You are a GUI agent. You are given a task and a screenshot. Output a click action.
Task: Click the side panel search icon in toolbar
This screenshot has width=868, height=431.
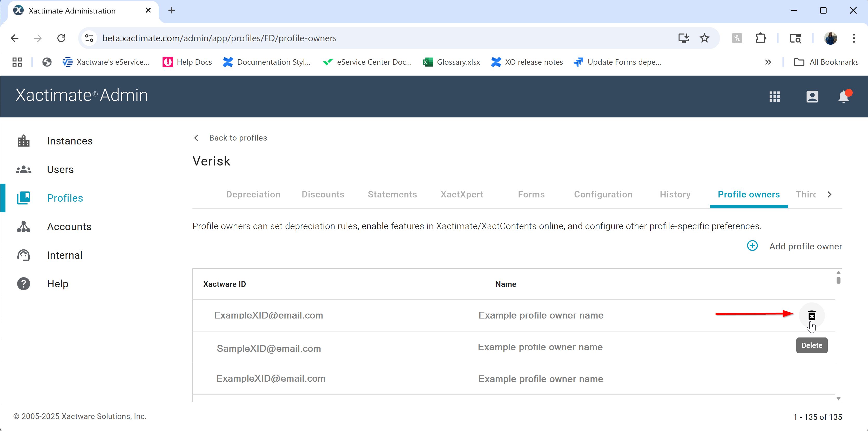[795, 38]
